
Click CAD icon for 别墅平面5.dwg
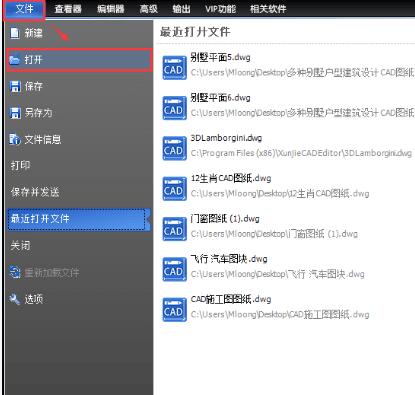[174, 68]
